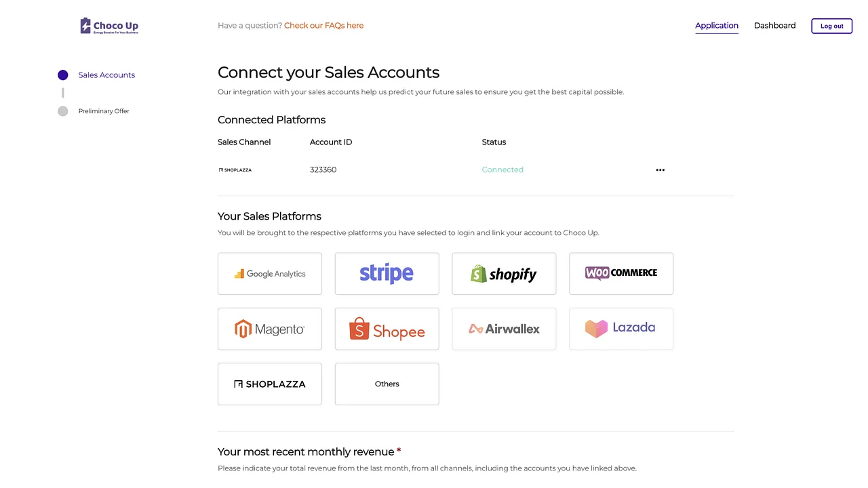
Task: Select the WooCommerce platform
Action: 620,274
